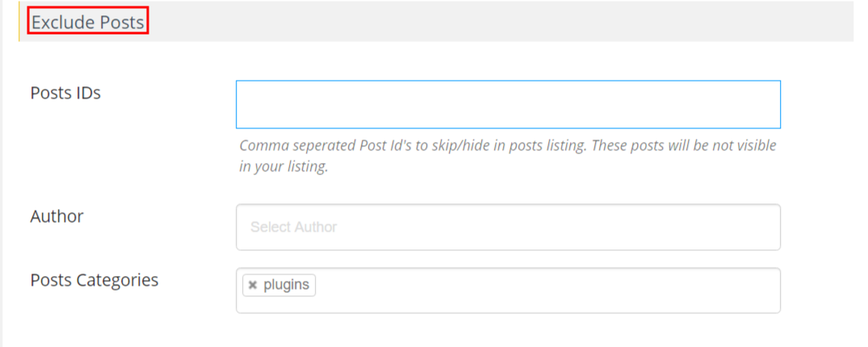Select the plugins tag text

[x=286, y=286]
